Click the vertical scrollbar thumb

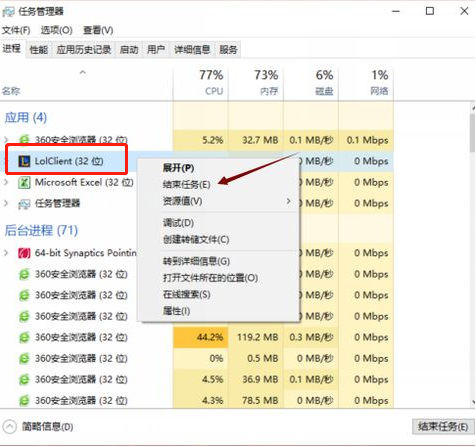(x=473, y=132)
